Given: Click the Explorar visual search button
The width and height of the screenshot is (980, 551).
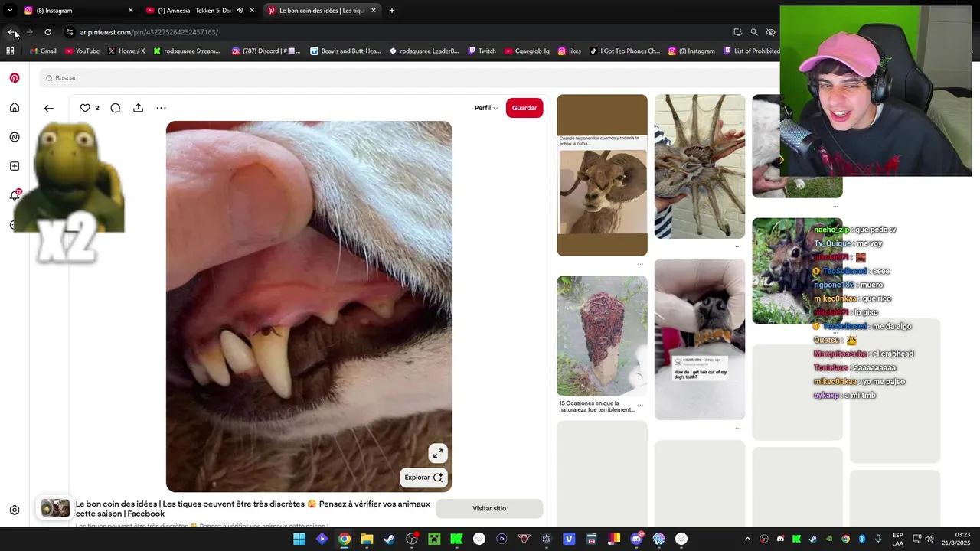Looking at the screenshot, I should [x=423, y=478].
